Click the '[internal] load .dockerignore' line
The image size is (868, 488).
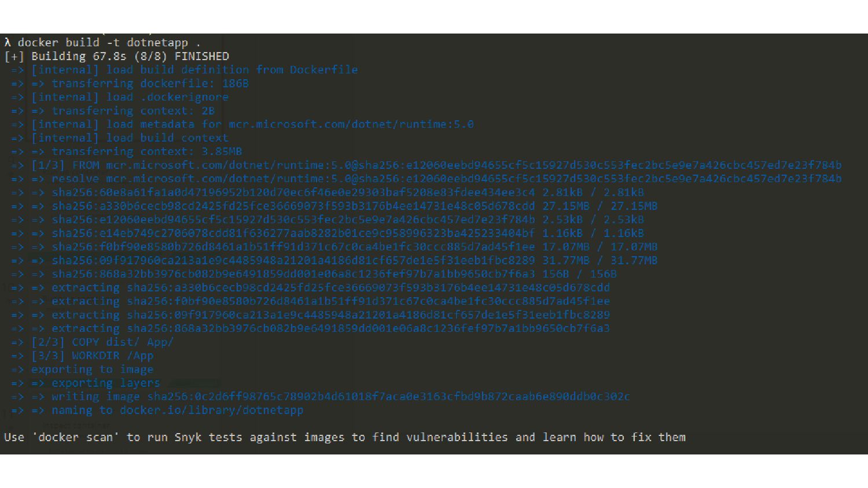click(x=119, y=97)
